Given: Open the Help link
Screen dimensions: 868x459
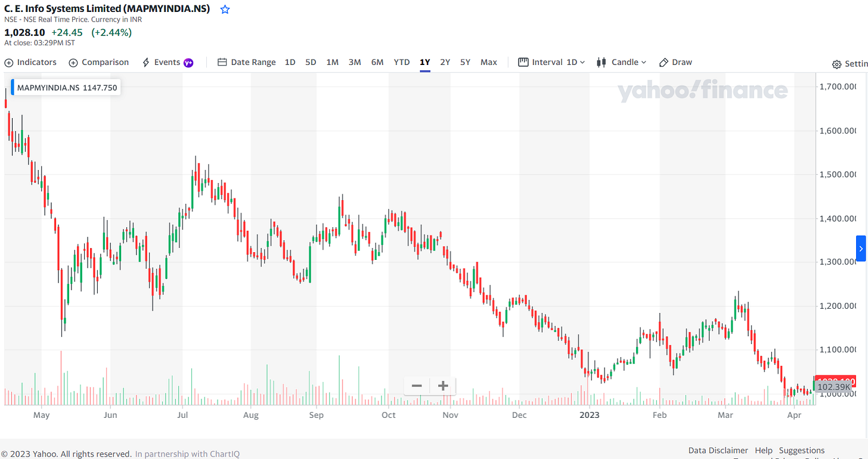Looking at the screenshot, I should click(764, 451).
